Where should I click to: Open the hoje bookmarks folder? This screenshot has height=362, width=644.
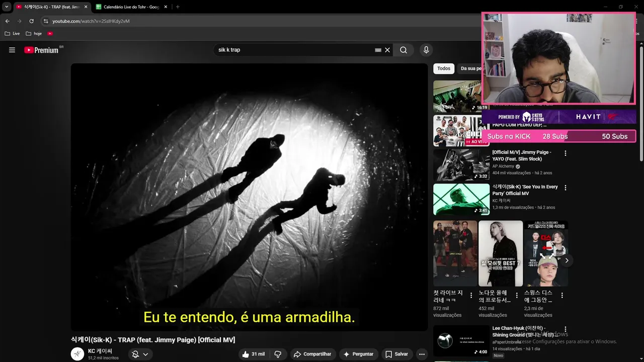click(x=34, y=34)
